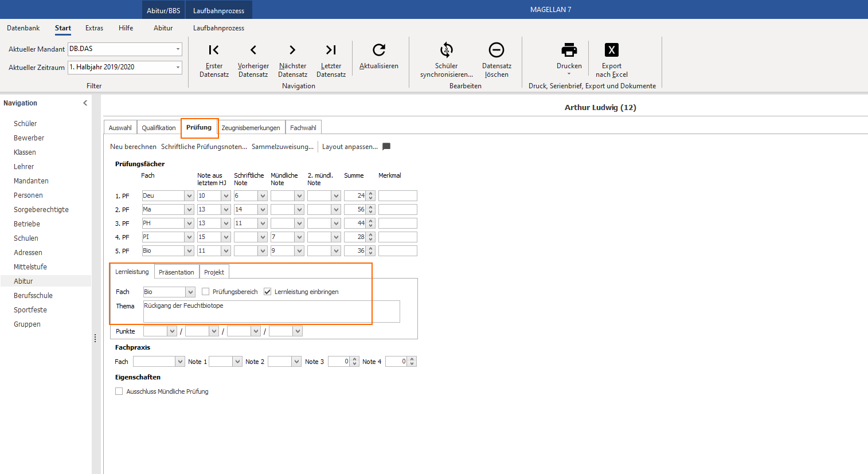The image size is (868, 474).
Task: Click Schüler synchronisieren icon
Action: 446,50
